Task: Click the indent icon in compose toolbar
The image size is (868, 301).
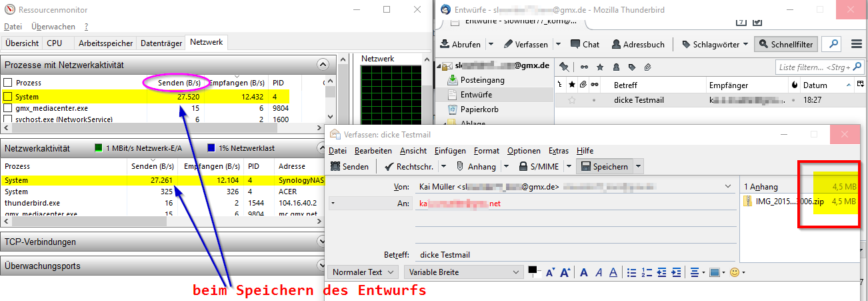Action: coord(677,272)
